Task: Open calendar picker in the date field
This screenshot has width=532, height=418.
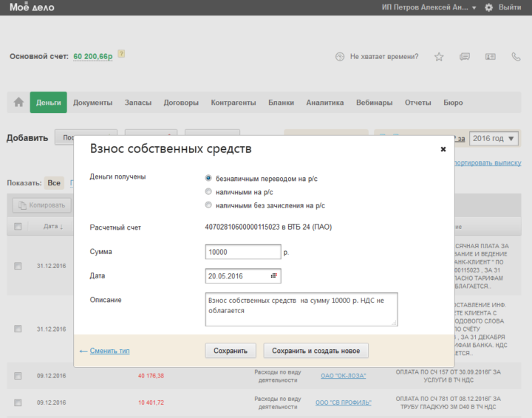Action: [x=274, y=275]
